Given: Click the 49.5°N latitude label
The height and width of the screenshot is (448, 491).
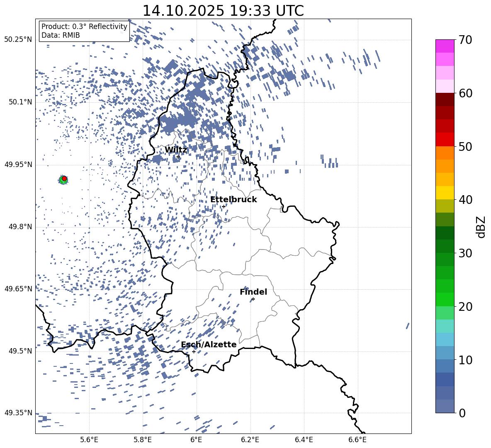Looking at the screenshot, I should point(20,351).
